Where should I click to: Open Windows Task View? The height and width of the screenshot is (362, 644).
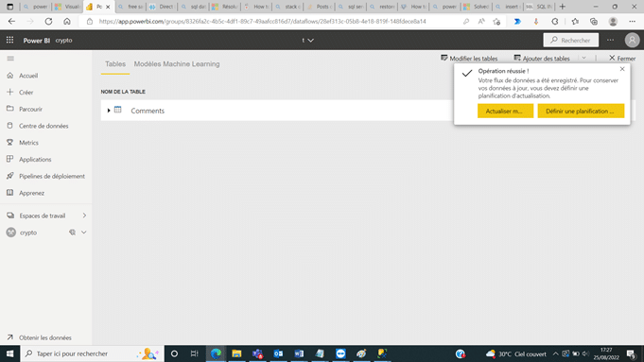pos(195,353)
